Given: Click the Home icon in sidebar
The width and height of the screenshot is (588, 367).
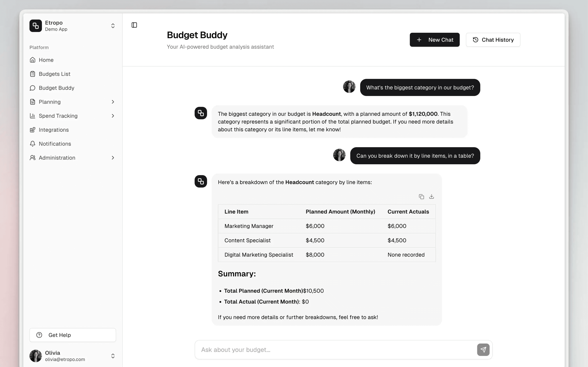Looking at the screenshot, I should pos(33,60).
